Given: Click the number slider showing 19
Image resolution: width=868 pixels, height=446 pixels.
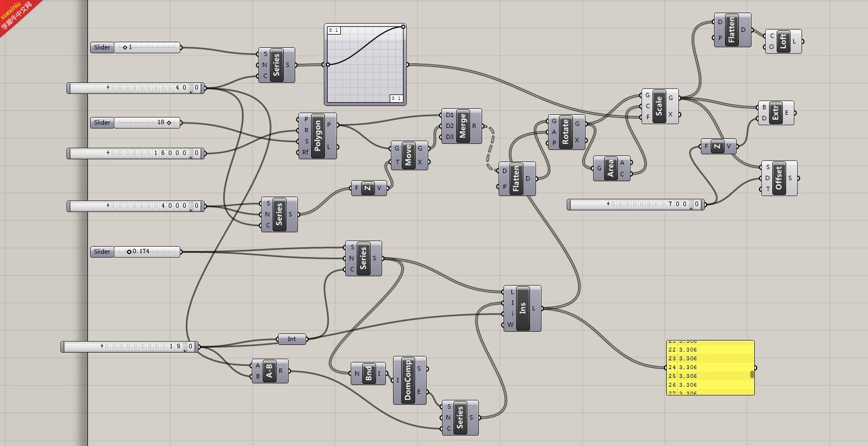Looking at the screenshot, I should (x=130, y=347).
